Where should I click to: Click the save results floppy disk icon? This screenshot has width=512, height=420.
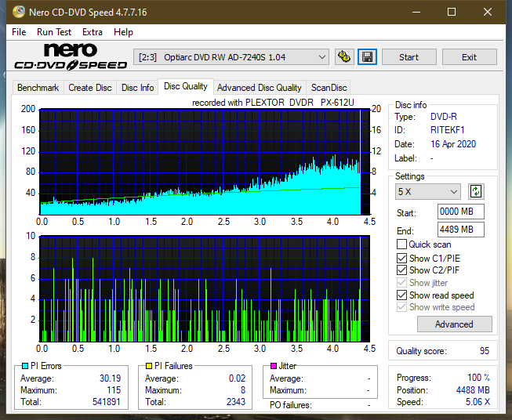pos(368,57)
